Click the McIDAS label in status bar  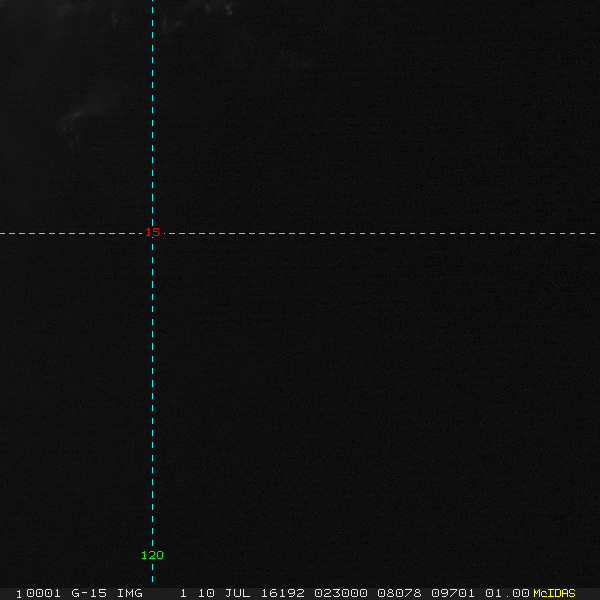(554, 593)
